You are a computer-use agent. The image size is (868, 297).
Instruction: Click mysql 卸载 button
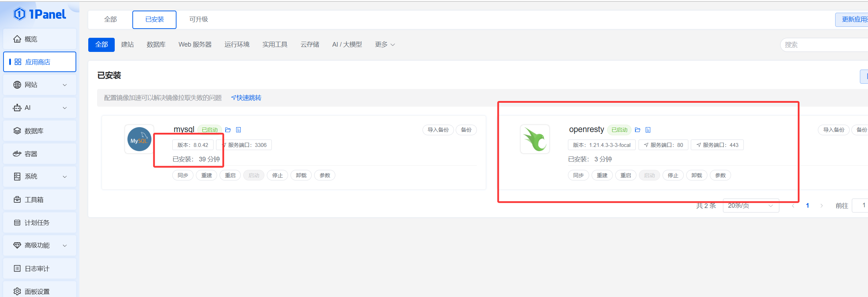click(301, 176)
